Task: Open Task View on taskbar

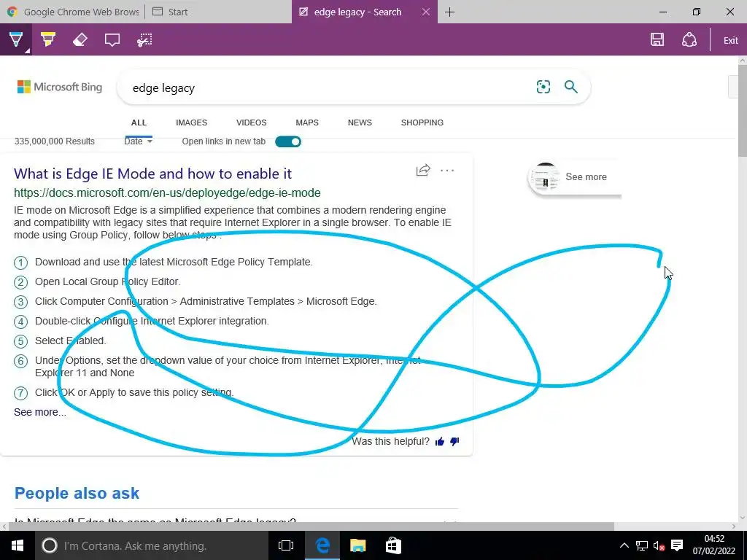Action: pos(286,545)
